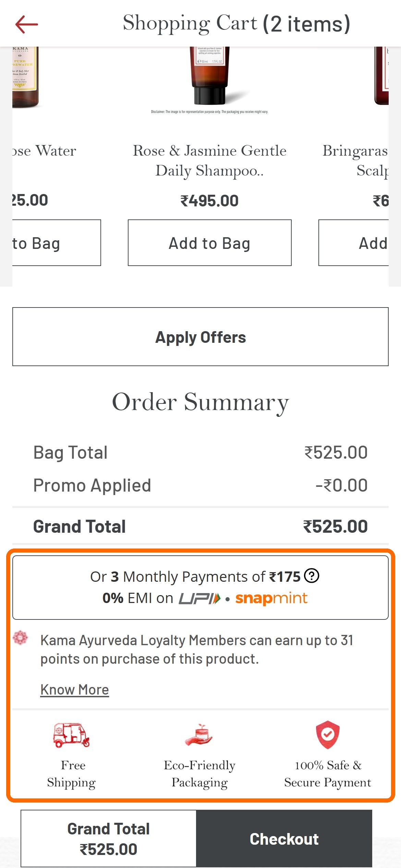Open the Bringaras product title

click(x=355, y=160)
